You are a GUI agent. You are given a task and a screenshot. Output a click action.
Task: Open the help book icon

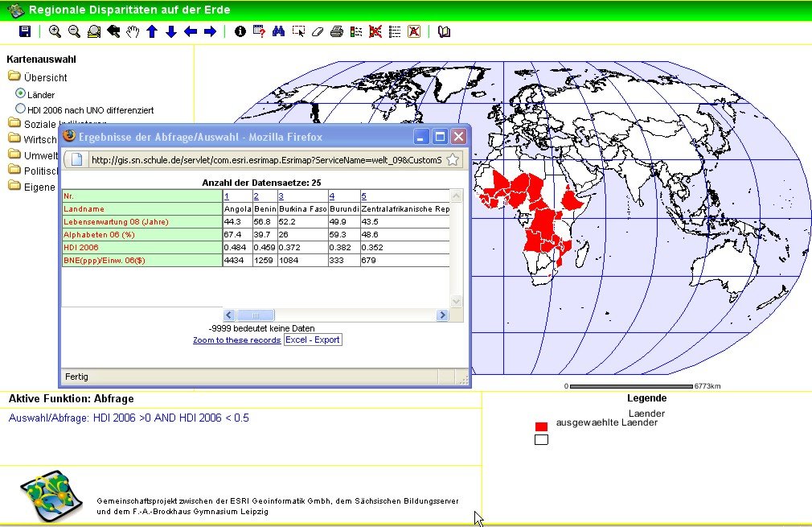click(x=444, y=31)
